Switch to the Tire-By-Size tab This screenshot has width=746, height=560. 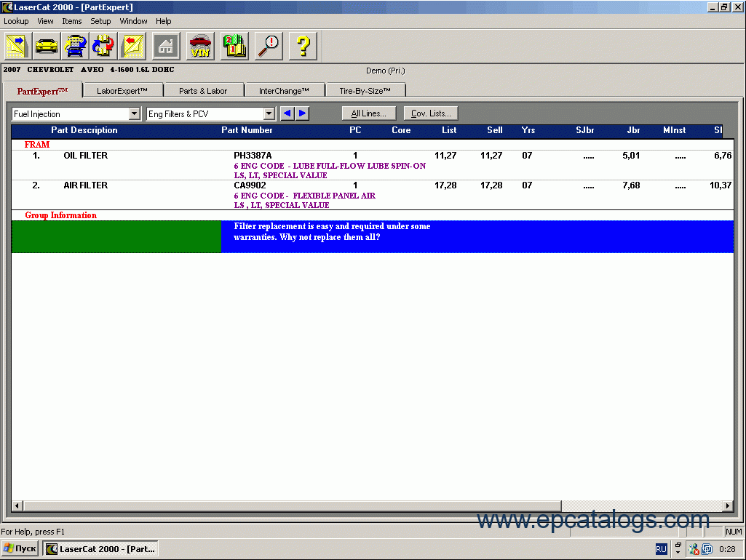point(365,91)
